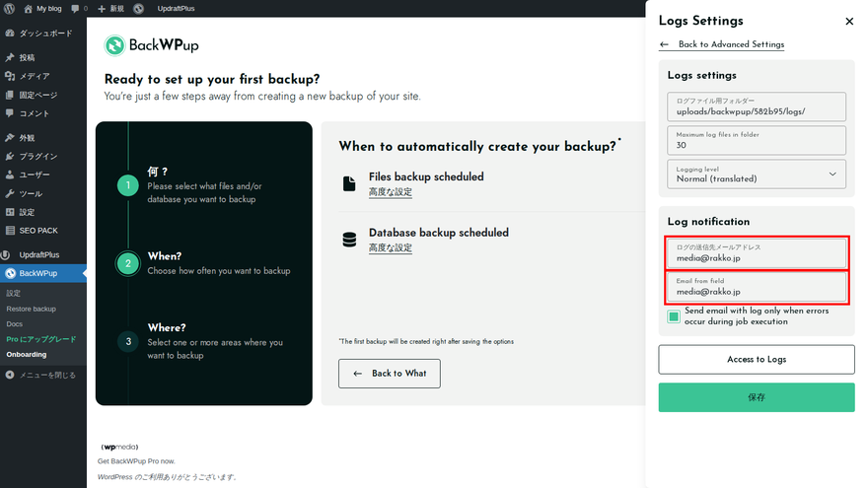The height and width of the screenshot is (488, 868).
Task: Click the Files backup document icon
Action: click(349, 183)
